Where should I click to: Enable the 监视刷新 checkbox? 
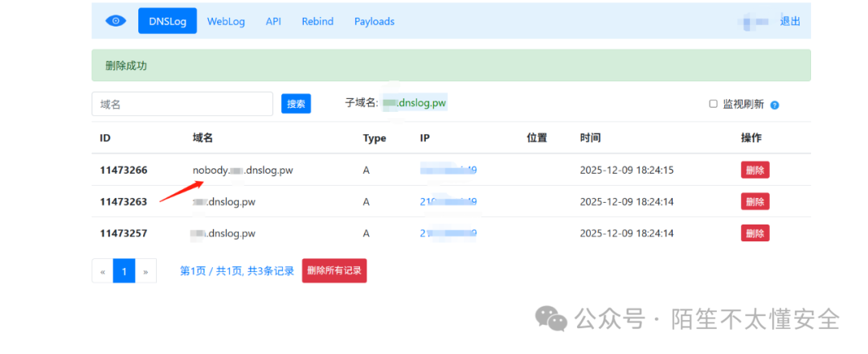[713, 104]
